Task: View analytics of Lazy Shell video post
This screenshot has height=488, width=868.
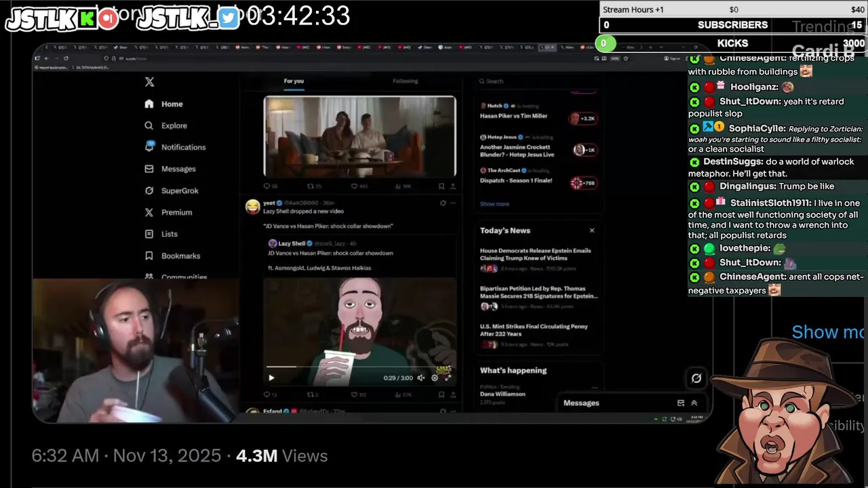Action: (x=403, y=394)
